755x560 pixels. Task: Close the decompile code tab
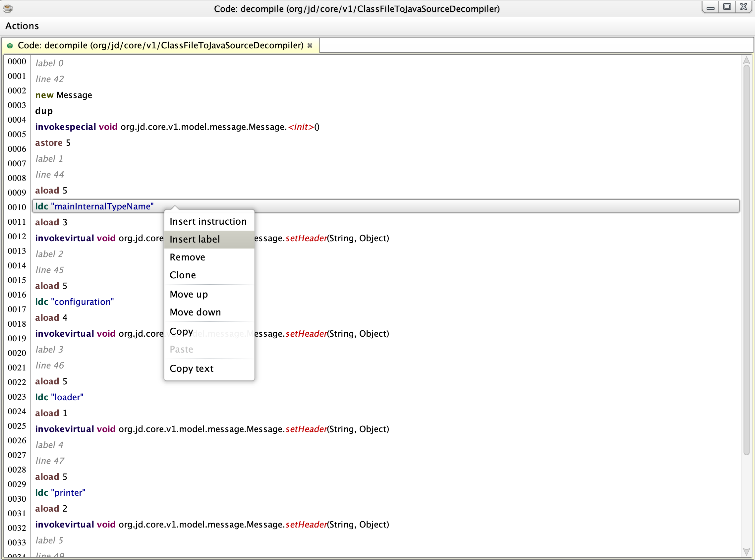coord(310,45)
